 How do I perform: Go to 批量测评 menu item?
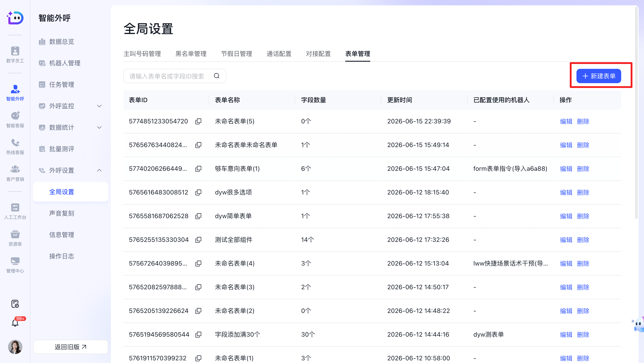click(70, 149)
